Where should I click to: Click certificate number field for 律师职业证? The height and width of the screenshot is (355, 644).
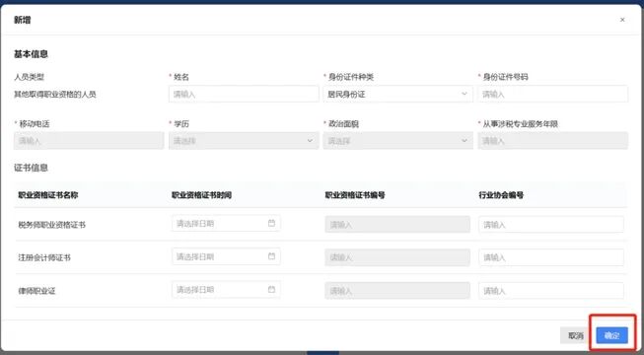point(397,291)
